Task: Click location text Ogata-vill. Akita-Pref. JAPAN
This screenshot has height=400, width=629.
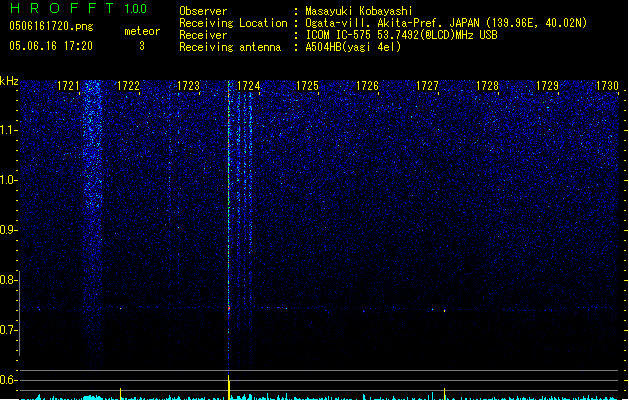Action: 392,23
